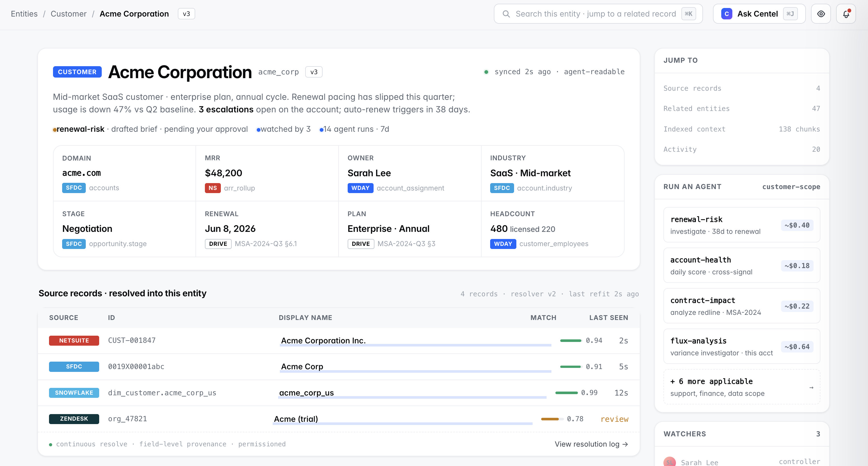Click the MRR value $48,200

[223, 173]
